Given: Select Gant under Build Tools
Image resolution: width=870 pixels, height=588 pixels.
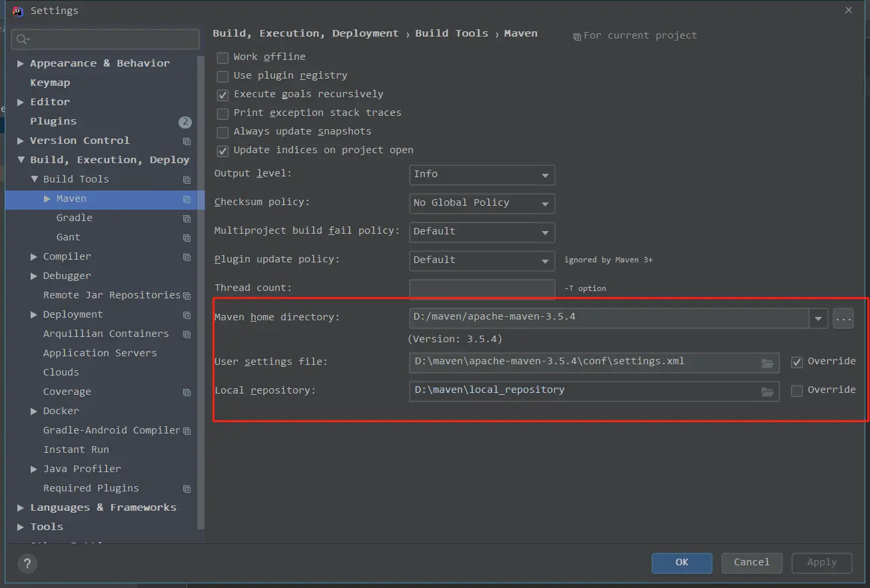Looking at the screenshot, I should click(69, 238).
